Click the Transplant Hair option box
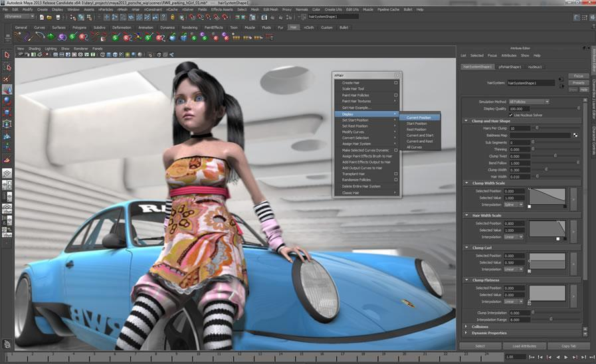 click(x=396, y=174)
